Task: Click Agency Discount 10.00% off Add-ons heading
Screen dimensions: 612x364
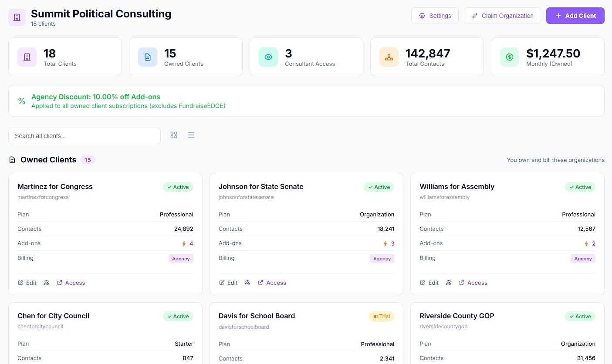Action: [x=96, y=97]
